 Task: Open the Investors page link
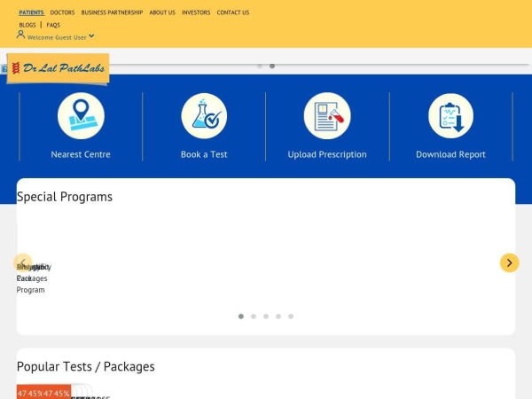(x=196, y=12)
